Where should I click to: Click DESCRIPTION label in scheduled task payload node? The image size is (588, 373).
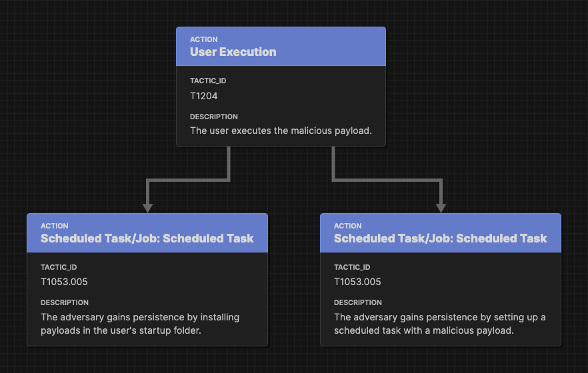pos(358,302)
